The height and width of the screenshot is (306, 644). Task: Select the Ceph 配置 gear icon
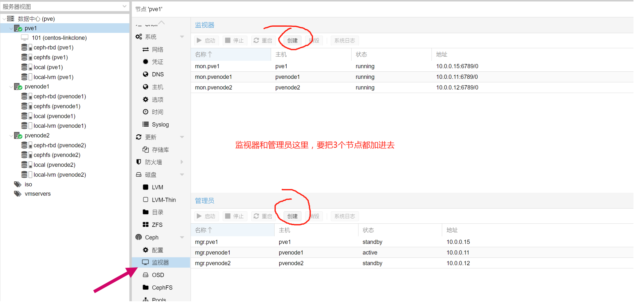point(145,250)
